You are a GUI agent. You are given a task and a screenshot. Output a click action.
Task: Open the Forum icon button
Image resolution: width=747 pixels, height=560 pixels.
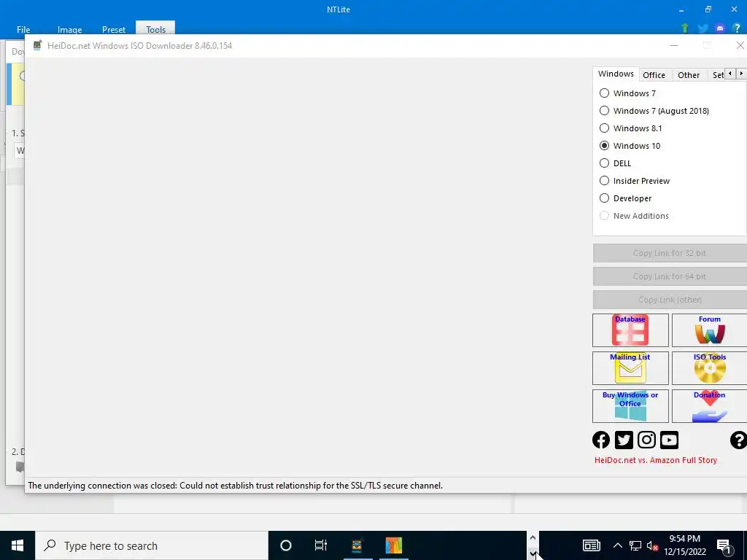click(709, 330)
